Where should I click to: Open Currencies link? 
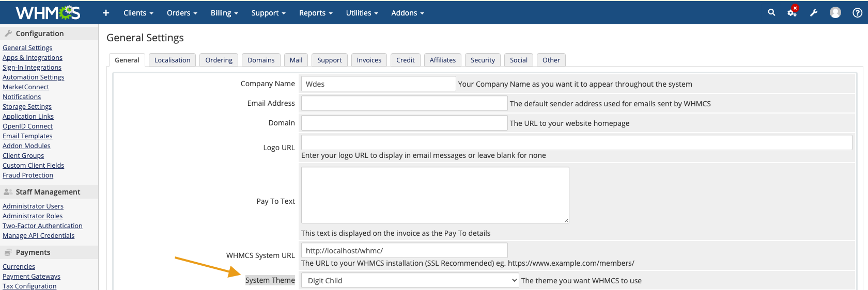19,266
